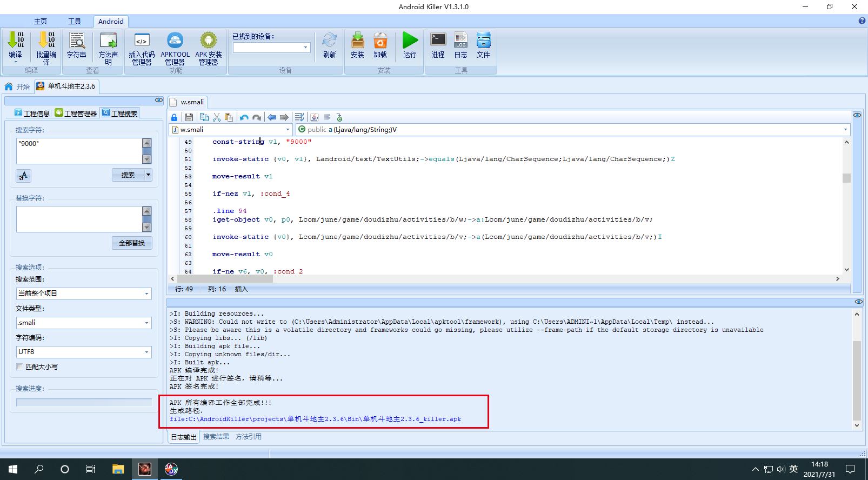Open the 插入代码管理器 code insertion manager
This screenshot has width=868, height=480.
pos(142,48)
